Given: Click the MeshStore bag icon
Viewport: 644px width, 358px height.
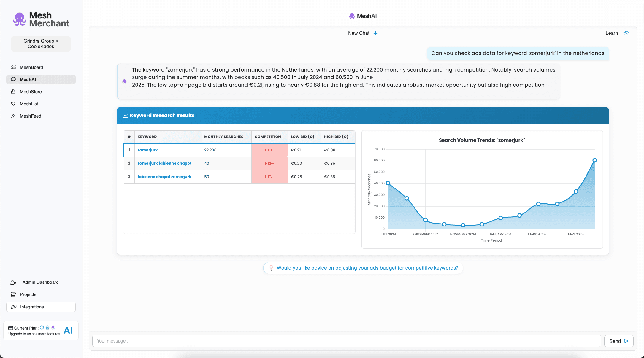Looking at the screenshot, I should (13, 92).
